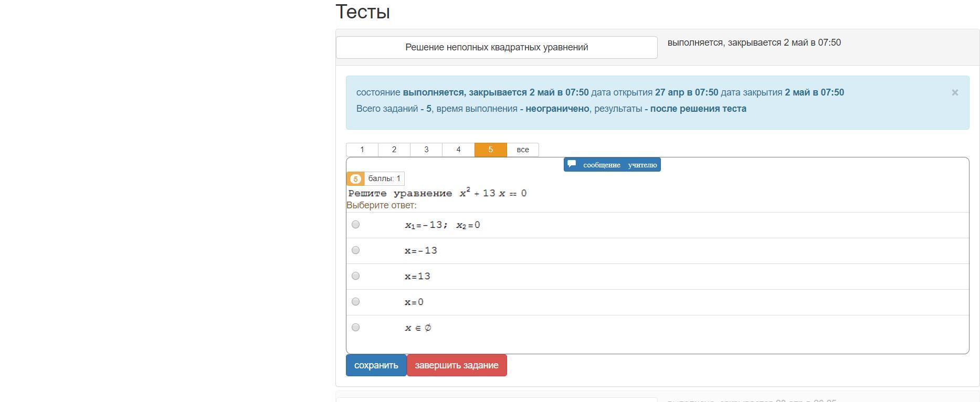
Task: Click the active question 5 tab
Action: click(491, 150)
